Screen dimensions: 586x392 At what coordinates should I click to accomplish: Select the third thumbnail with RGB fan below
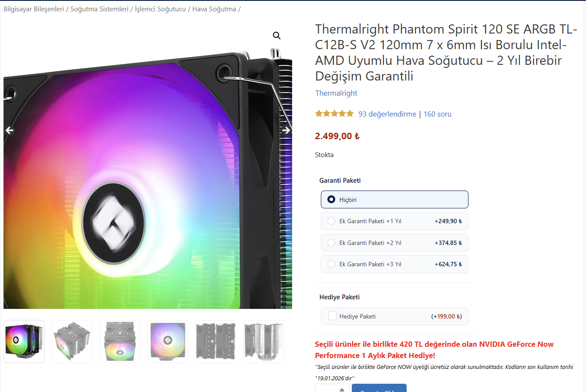coord(120,342)
